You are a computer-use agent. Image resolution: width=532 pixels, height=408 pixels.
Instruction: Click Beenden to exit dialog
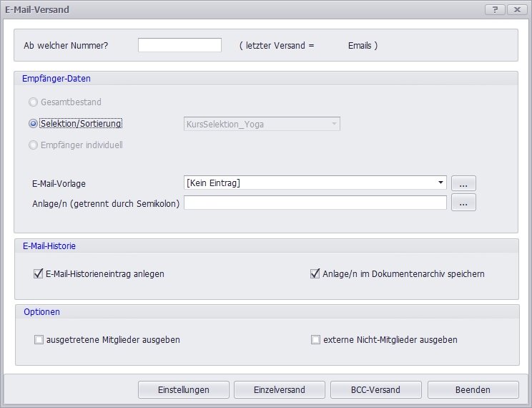point(473,390)
